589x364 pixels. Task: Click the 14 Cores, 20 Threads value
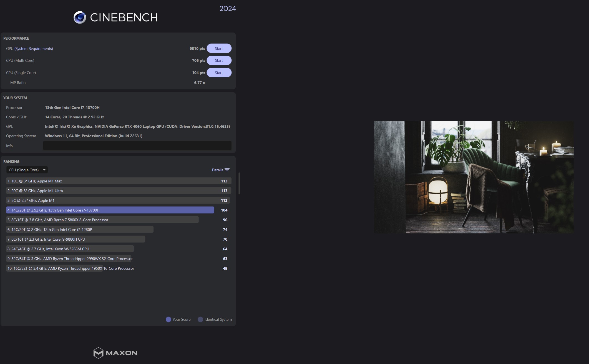74,117
